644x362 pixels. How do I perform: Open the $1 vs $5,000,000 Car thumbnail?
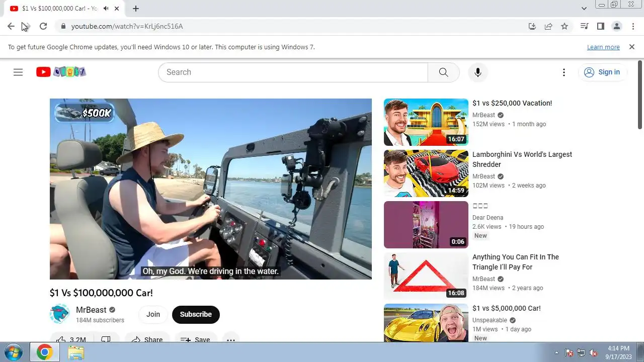[426, 323]
